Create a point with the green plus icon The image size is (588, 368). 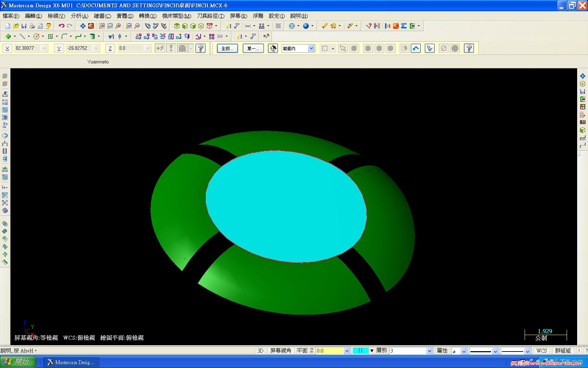click(x=8, y=36)
